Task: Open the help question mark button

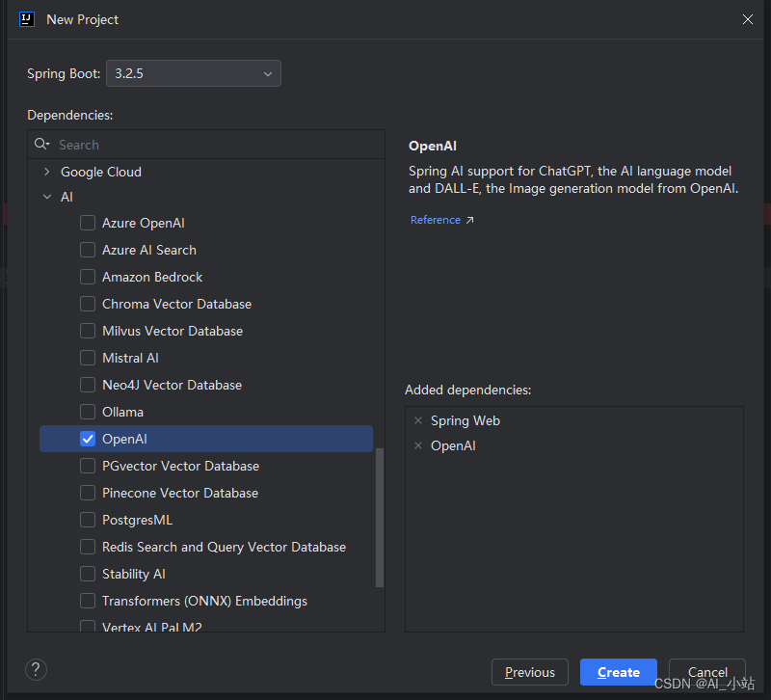Action: tap(36, 669)
